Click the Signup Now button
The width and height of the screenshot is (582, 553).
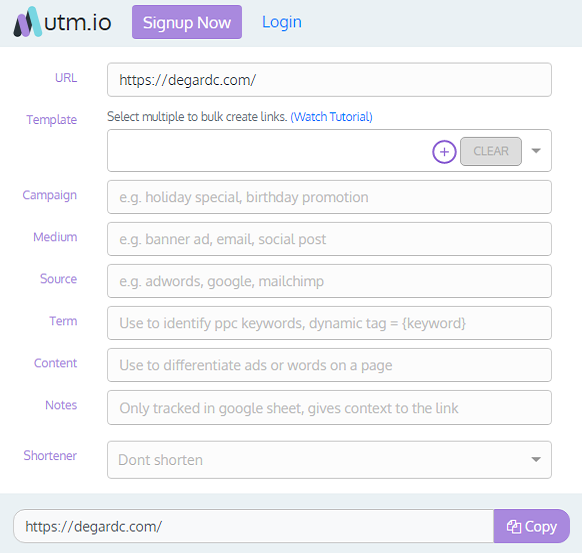point(187,22)
